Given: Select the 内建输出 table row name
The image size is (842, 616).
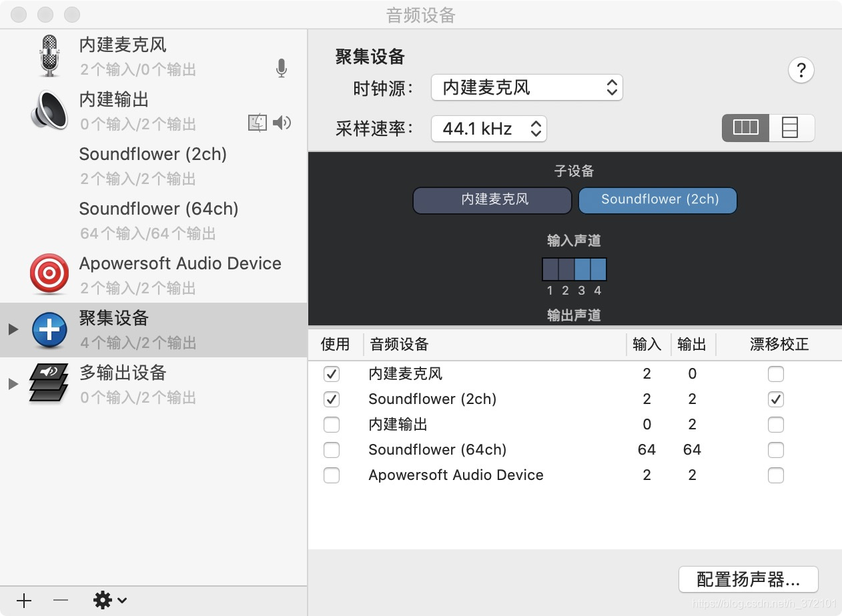Looking at the screenshot, I should 398,425.
